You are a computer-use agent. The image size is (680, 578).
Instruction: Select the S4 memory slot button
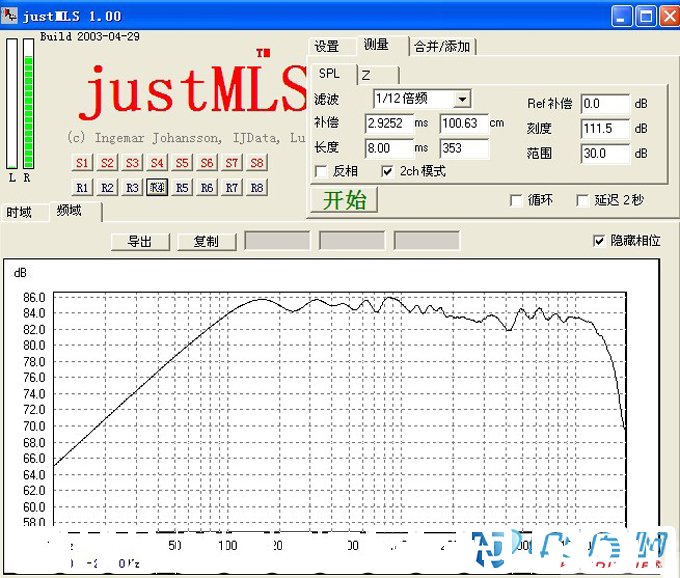[157, 163]
